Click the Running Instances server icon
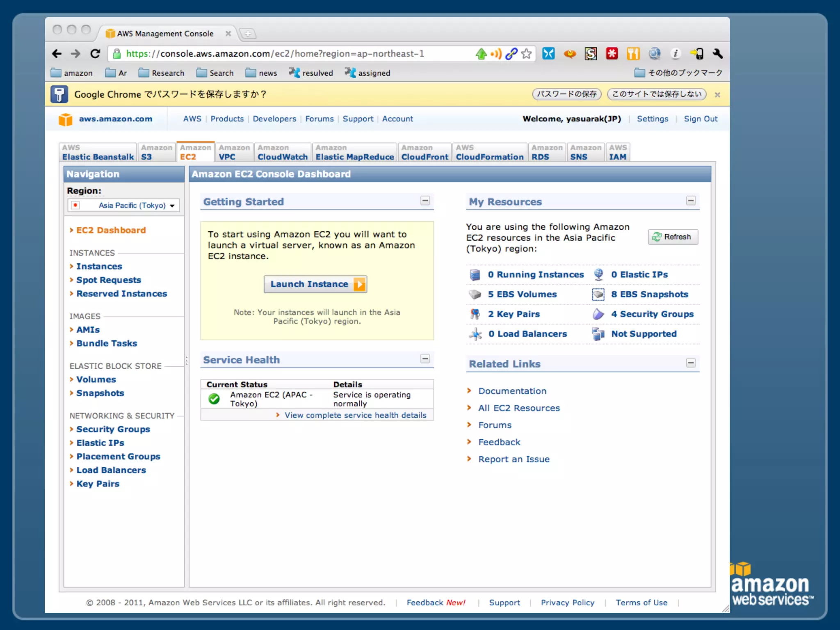Screen dimensions: 840x630 tap(475, 275)
